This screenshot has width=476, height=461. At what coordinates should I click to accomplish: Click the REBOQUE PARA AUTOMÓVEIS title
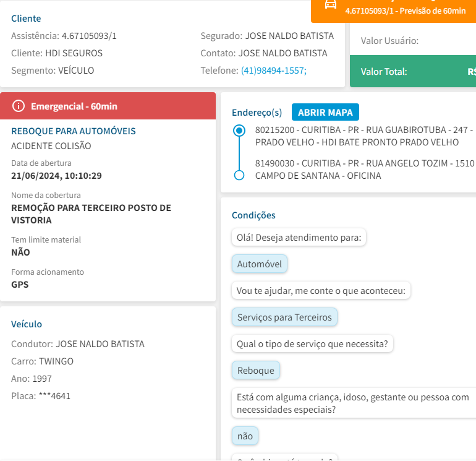pos(74,131)
